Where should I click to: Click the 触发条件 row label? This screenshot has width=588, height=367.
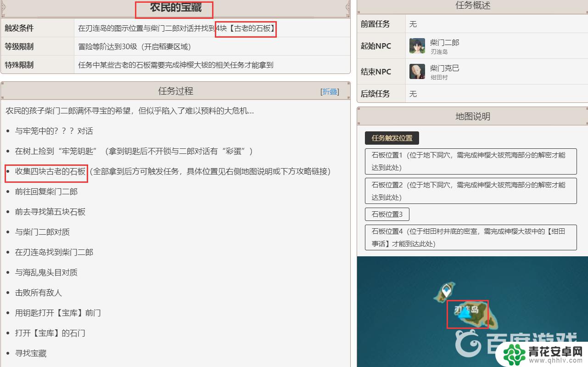pos(19,28)
